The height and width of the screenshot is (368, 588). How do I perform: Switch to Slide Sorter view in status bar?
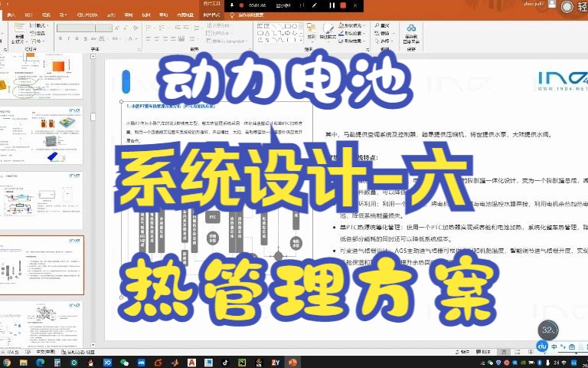(517, 352)
